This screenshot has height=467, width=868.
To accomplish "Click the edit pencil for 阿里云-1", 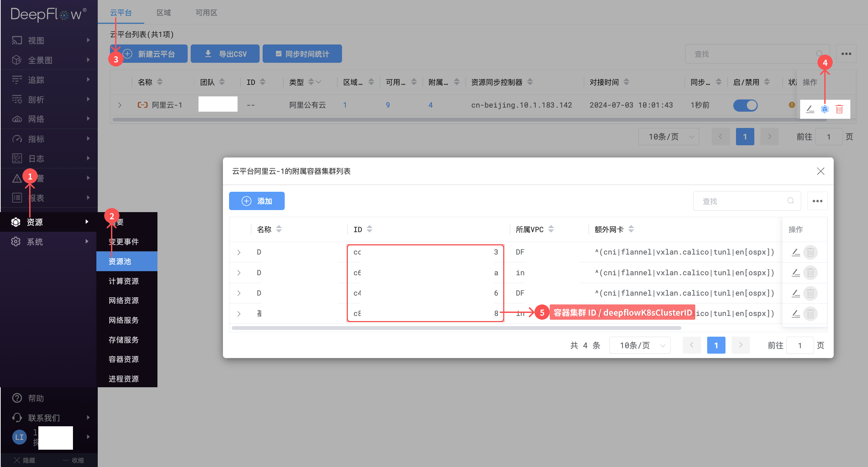I will point(810,109).
